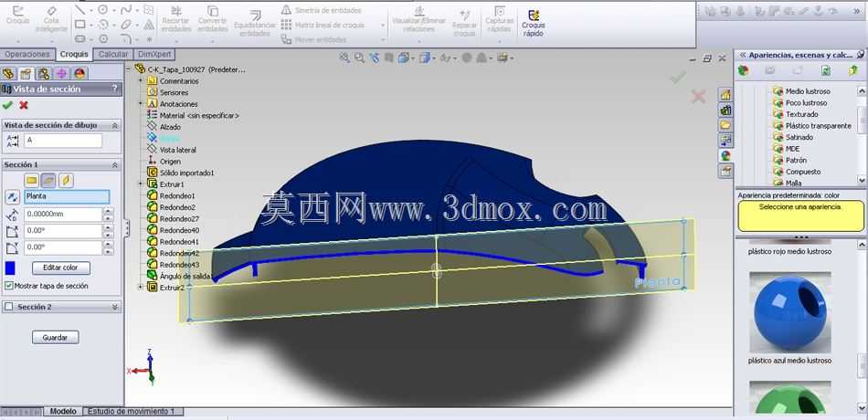Select the Planta top plane section button
This screenshot has width=868, height=420.
[48, 181]
